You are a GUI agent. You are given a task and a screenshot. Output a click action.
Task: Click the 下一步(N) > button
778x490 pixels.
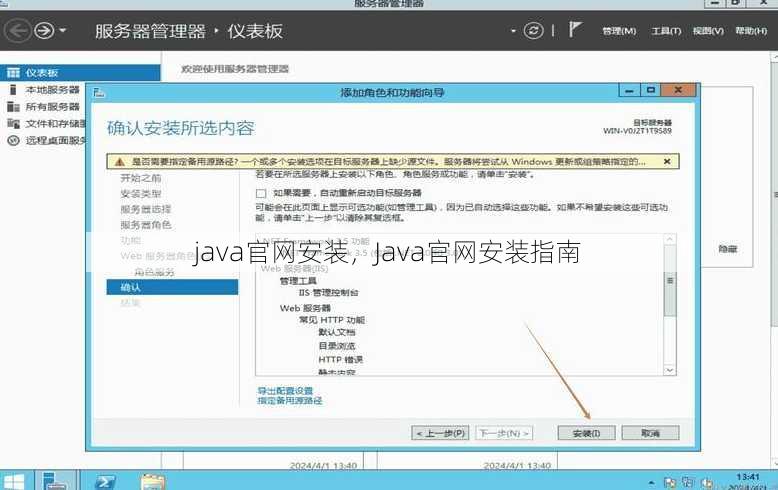pos(504,433)
